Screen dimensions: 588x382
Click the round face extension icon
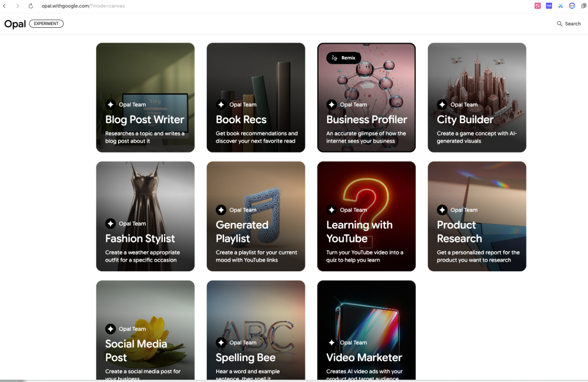coord(572,5)
